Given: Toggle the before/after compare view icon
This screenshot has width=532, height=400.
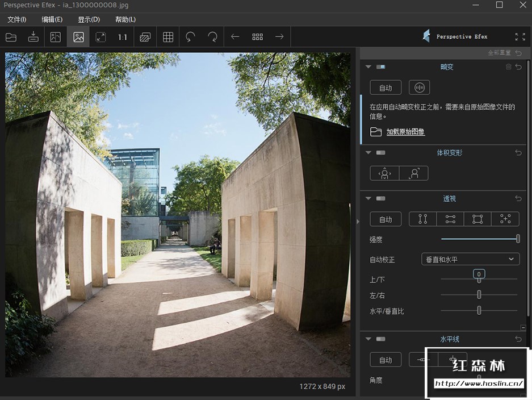Looking at the screenshot, I should click(x=56, y=37).
